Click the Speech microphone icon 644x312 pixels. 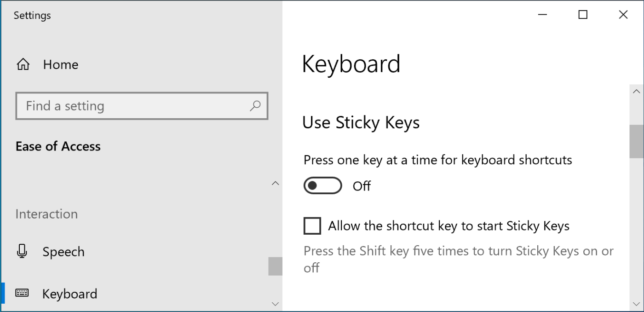pos(22,251)
